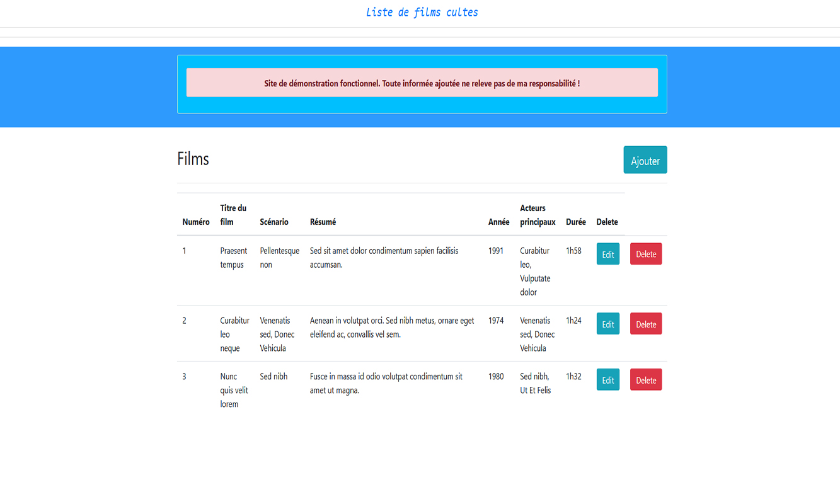Select the actors text Sed nibh, Ut Et Felis

tap(534, 383)
